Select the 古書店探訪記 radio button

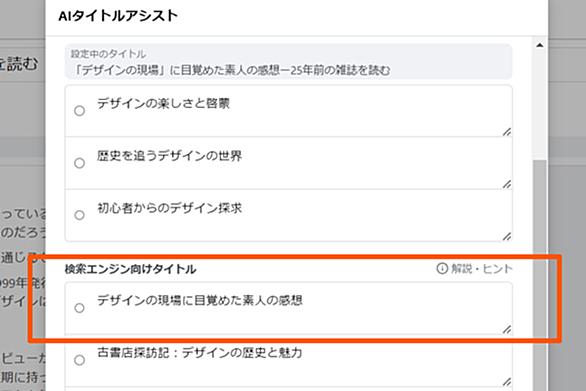click(79, 360)
